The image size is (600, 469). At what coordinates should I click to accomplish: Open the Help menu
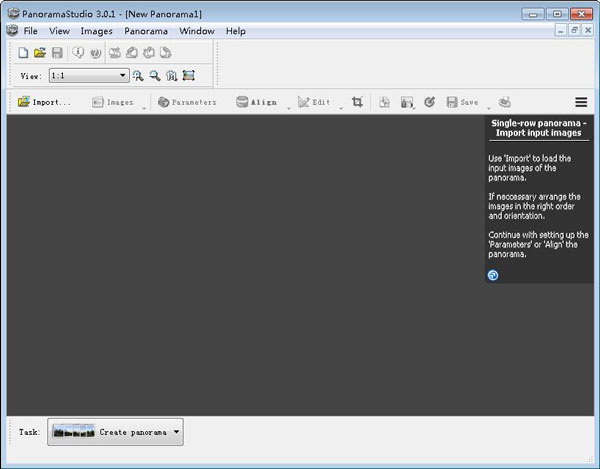point(235,31)
